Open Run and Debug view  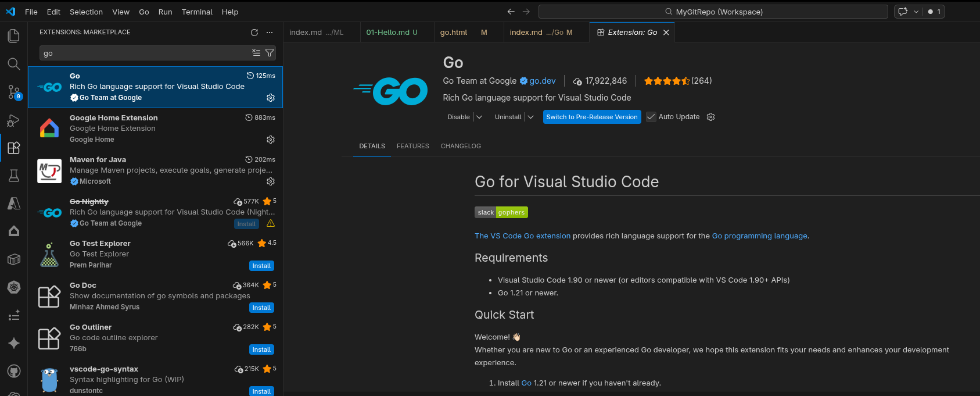pos(13,120)
